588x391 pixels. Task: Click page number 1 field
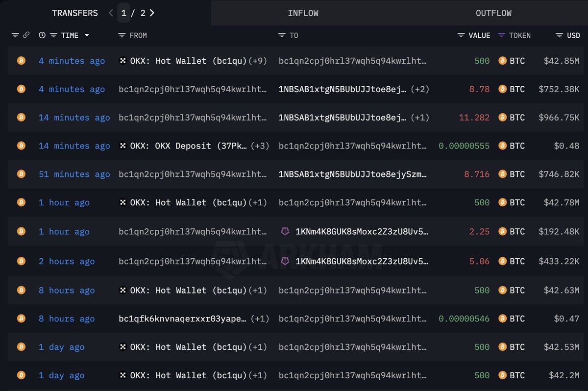(124, 13)
